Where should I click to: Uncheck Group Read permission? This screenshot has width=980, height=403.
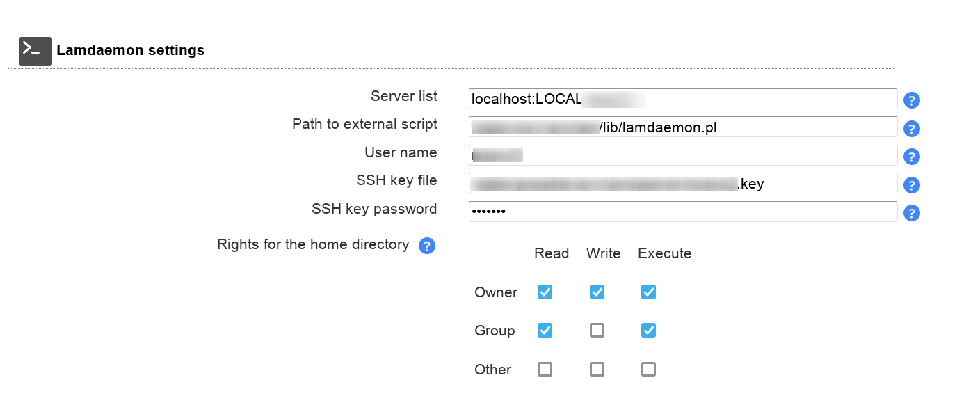(545, 331)
